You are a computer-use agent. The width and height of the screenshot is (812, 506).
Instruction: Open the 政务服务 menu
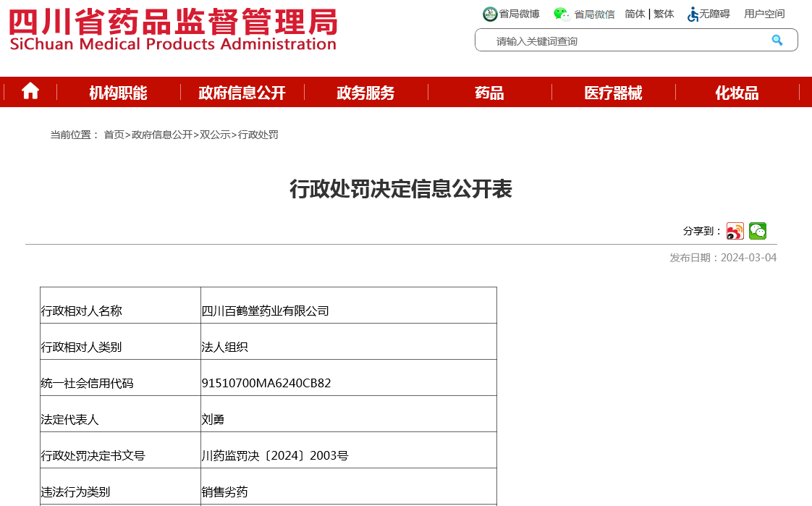coord(365,93)
